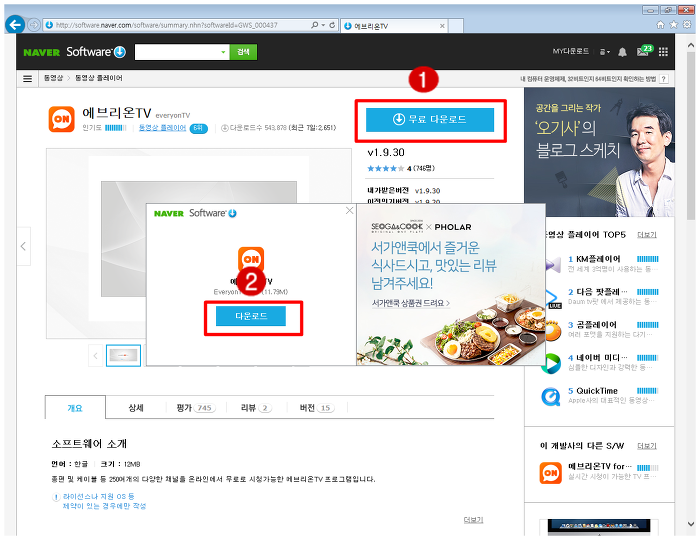Click the NAVER logo in the header
The image size is (700, 540).
(42, 52)
